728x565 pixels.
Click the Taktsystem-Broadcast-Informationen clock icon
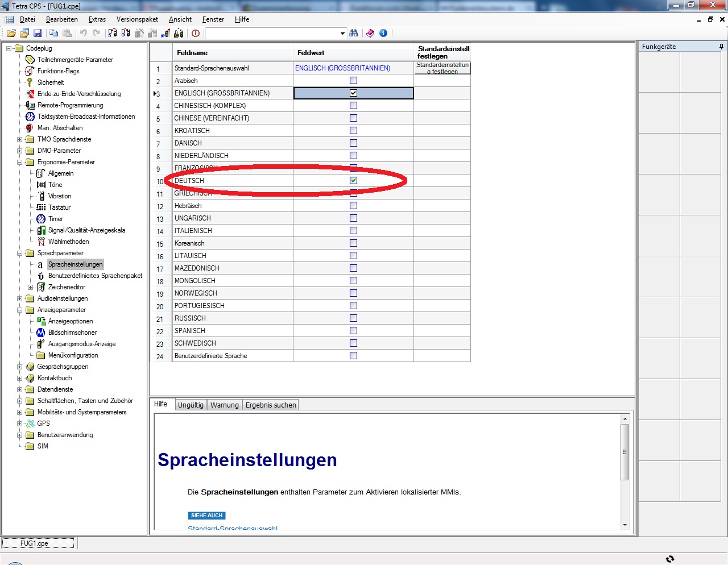30,117
